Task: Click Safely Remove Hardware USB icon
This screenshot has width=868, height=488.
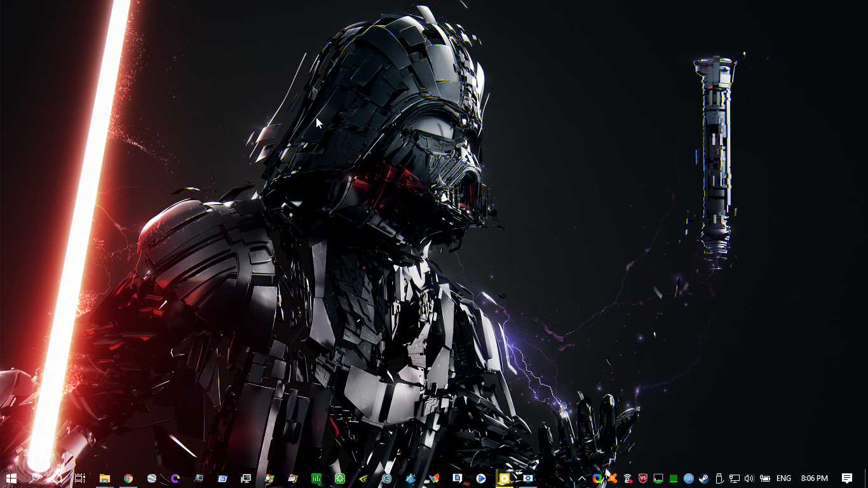Action: [719, 478]
